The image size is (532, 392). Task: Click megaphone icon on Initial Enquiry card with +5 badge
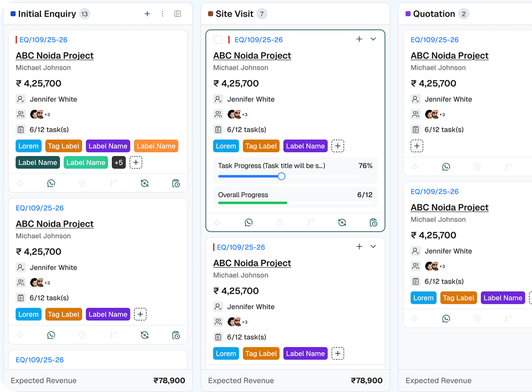(20, 183)
